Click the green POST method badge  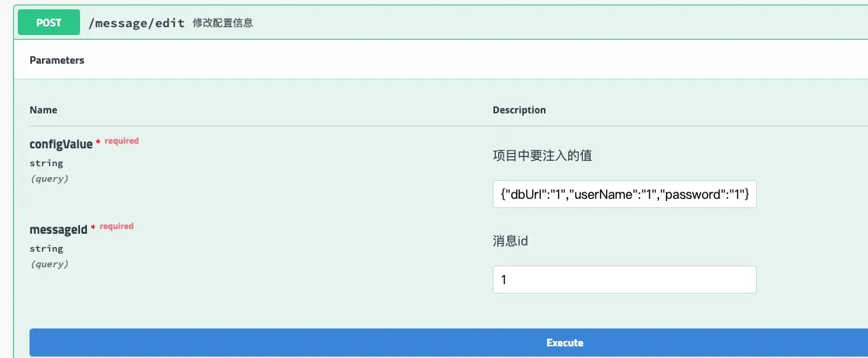(x=49, y=23)
